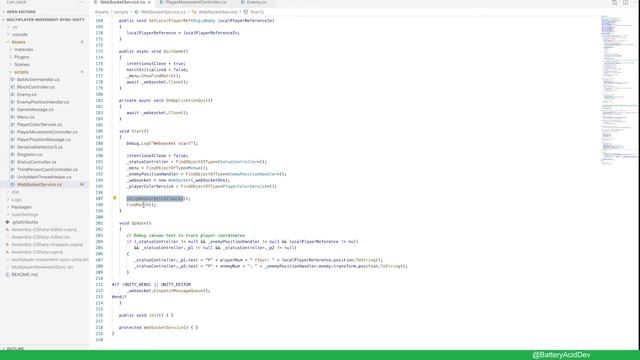Screen dimensions: 640x360
Task: Click the OnApplicationQuit method declaration
Action: (x=166, y=100)
